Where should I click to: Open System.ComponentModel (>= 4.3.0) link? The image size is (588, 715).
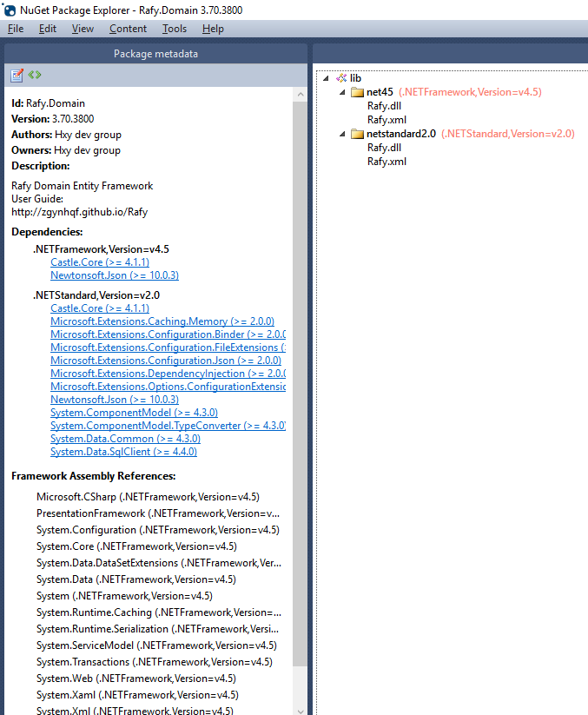134,413
